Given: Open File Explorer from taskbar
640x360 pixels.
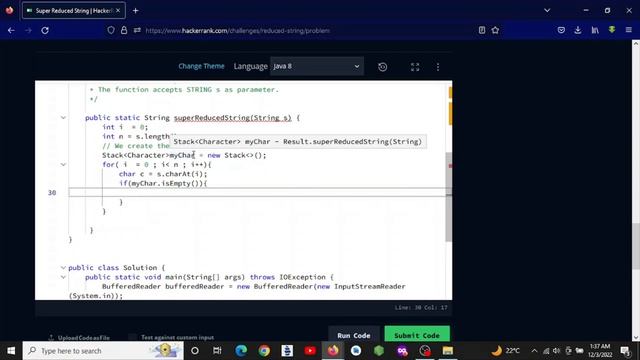Looking at the screenshot, I should point(448,351).
